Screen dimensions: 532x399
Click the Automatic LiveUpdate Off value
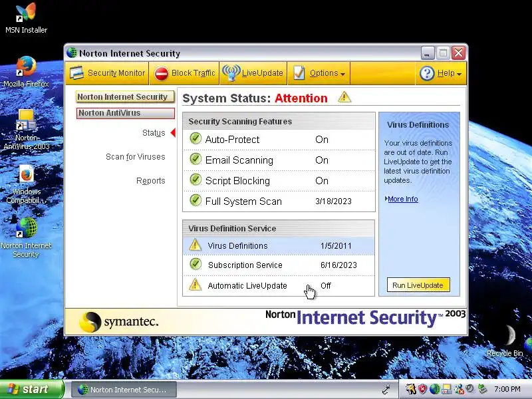[326, 286]
